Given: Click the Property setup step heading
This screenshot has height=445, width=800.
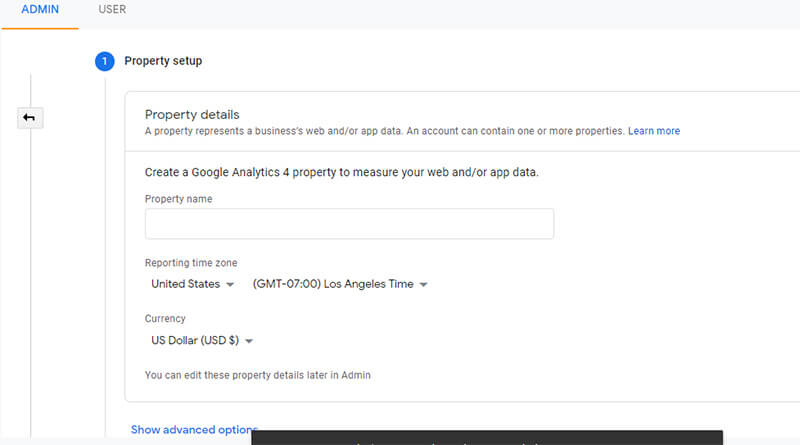Looking at the screenshot, I should 163,61.
